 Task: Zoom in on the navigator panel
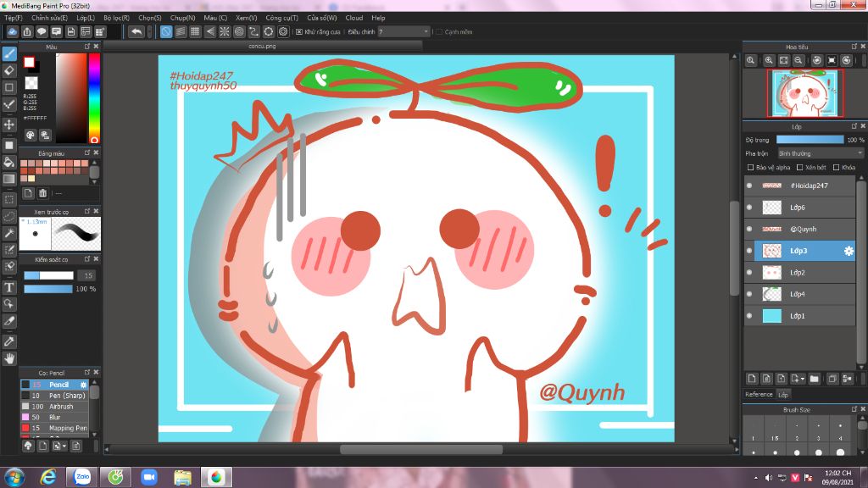769,60
